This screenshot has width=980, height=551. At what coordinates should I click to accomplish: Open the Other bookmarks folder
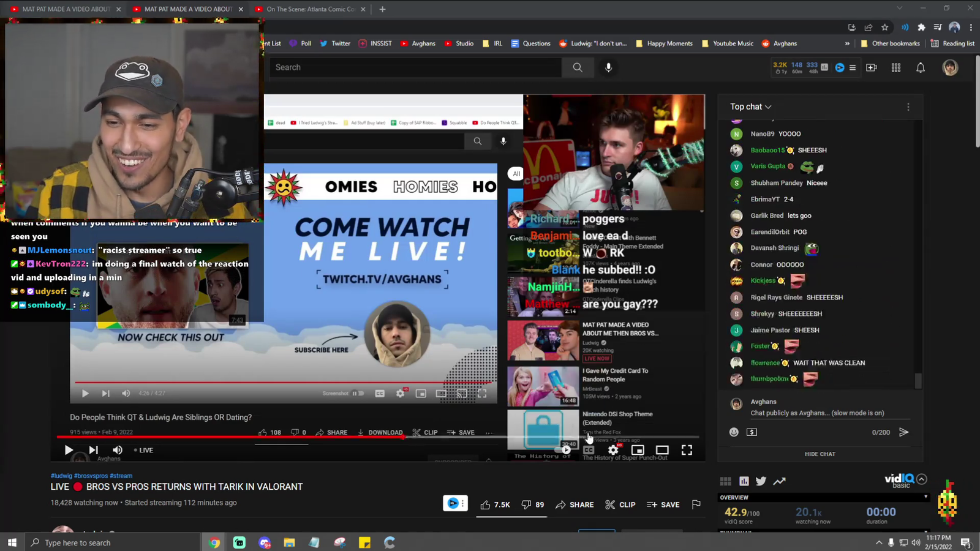tap(890, 43)
